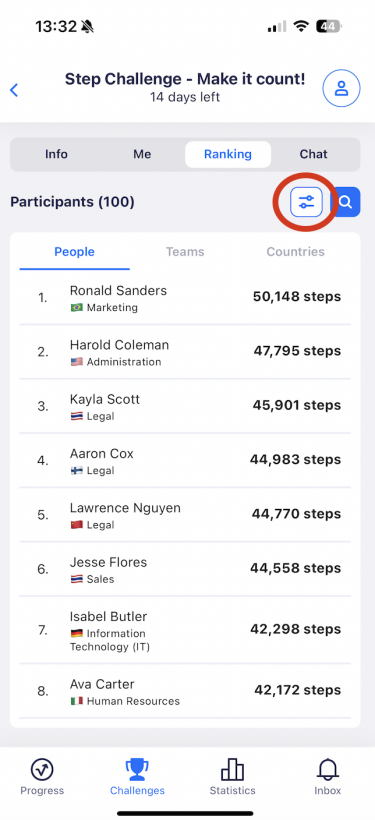Show the People ranking list
This screenshot has height=820, width=375.
tap(75, 252)
